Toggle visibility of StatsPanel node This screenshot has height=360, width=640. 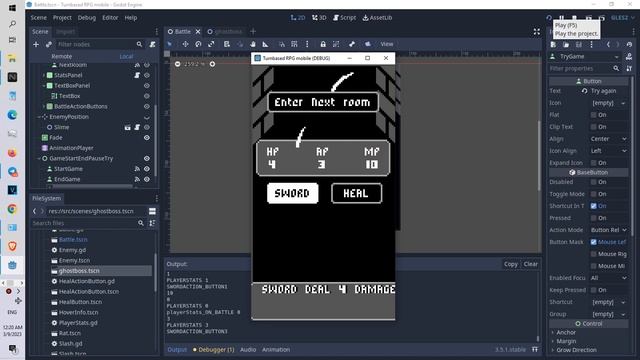click(x=147, y=75)
